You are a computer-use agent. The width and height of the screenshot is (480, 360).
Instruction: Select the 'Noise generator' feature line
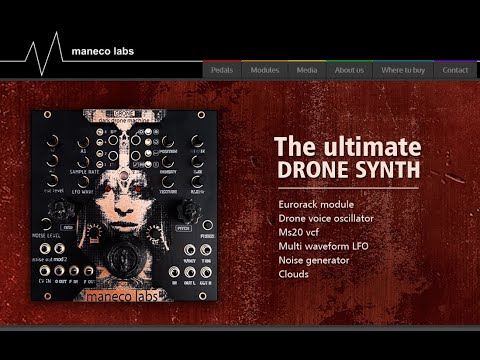tap(314, 260)
